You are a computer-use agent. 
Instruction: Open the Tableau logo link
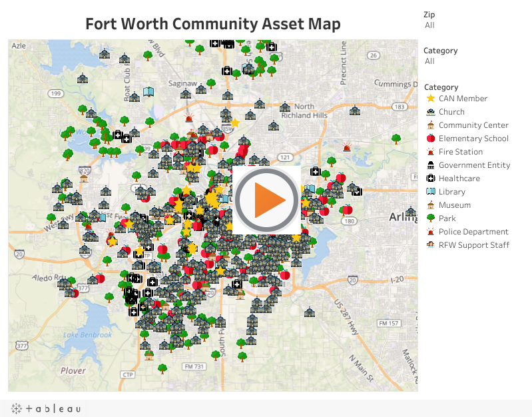coord(47,408)
